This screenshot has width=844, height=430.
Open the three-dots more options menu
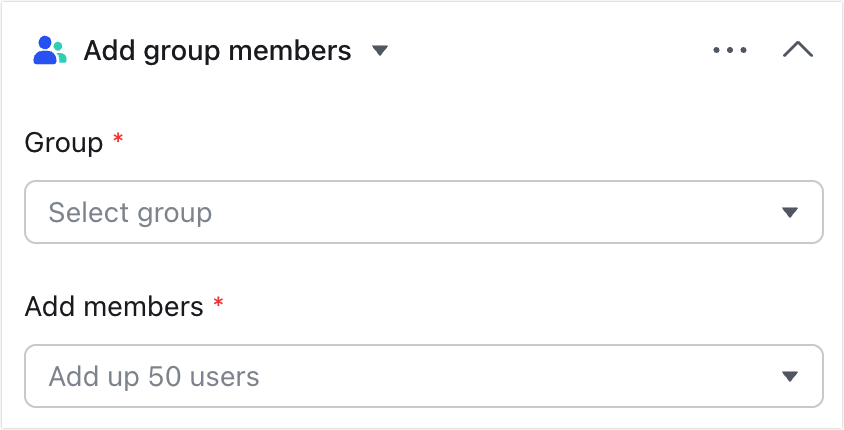tap(730, 51)
